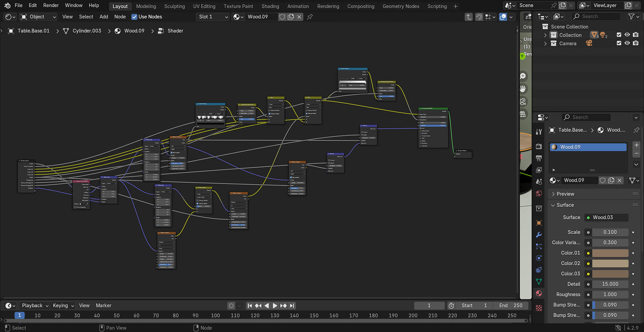Toggle node editor snapping magnet button
Image resolution: width=644 pixels, height=332 pixels.
click(479, 17)
